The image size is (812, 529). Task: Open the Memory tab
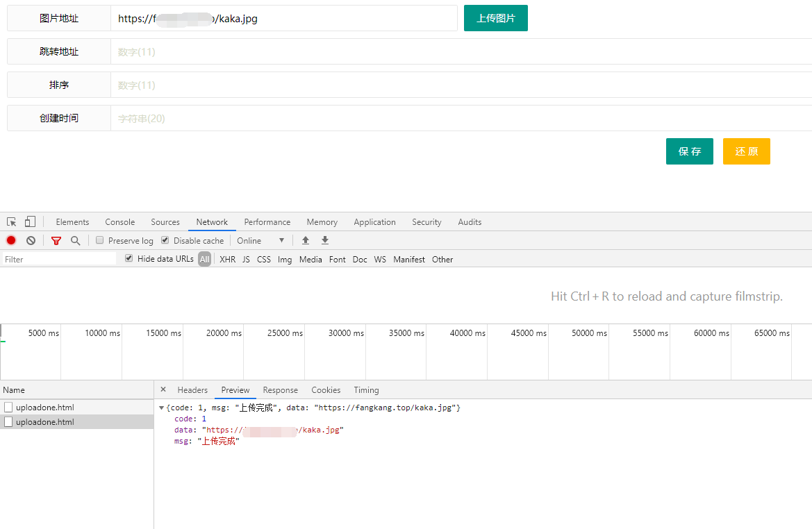(x=322, y=222)
